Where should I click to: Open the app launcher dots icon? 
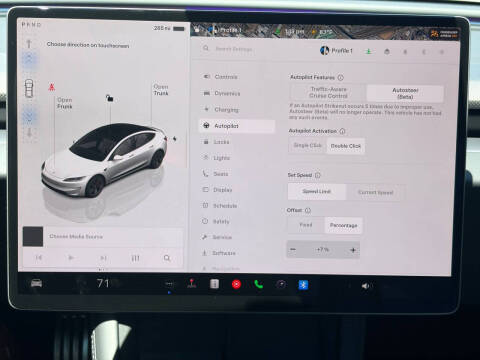point(169,284)
